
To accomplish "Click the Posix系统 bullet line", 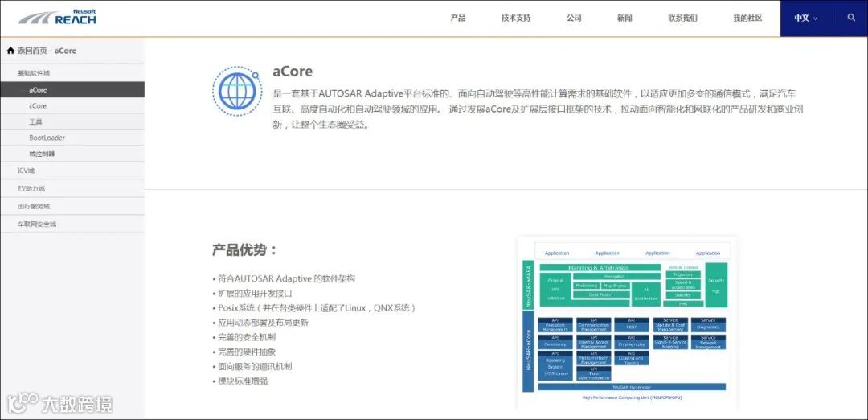I will point(314,307).
